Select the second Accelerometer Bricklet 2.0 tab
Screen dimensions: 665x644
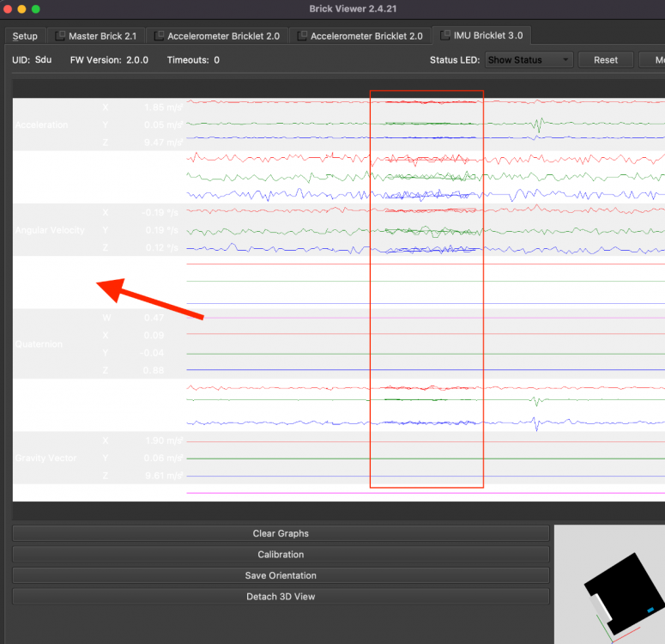pos(366,36)
